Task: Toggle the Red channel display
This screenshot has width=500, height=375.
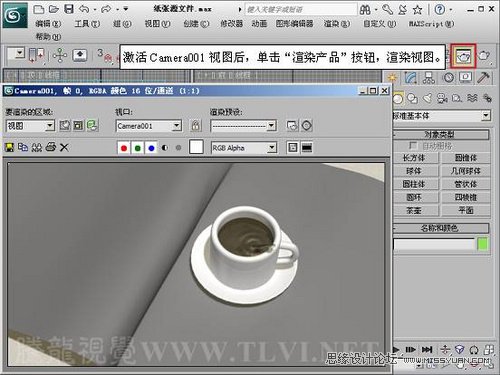Action: (x=124, y=148)
